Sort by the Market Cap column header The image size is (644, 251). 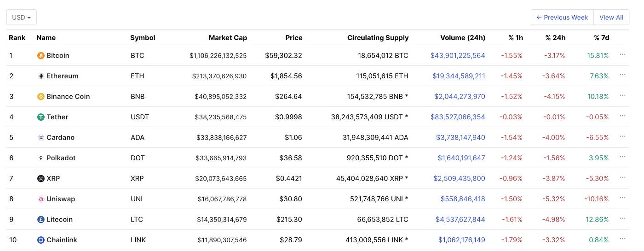(x=228, y=38)
